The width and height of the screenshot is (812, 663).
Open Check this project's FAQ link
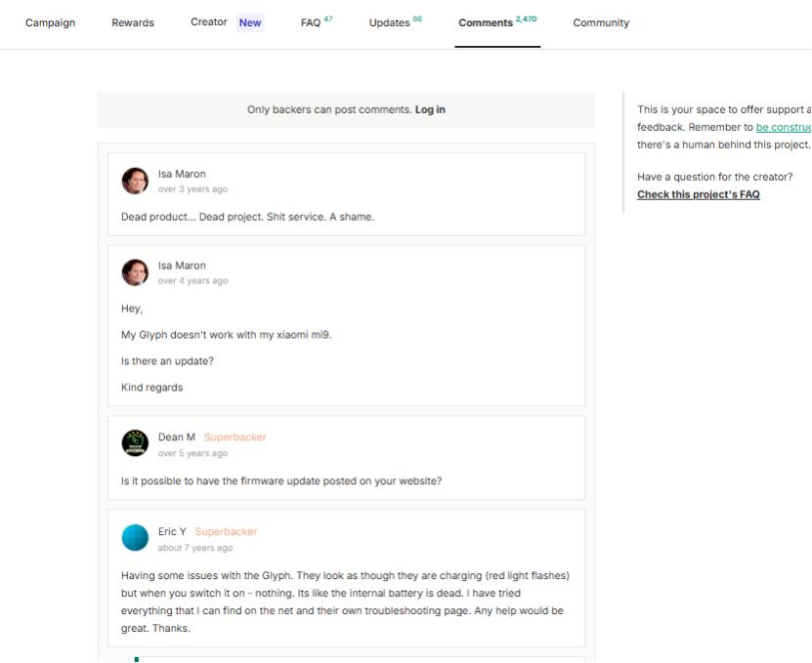coord(698,194)
